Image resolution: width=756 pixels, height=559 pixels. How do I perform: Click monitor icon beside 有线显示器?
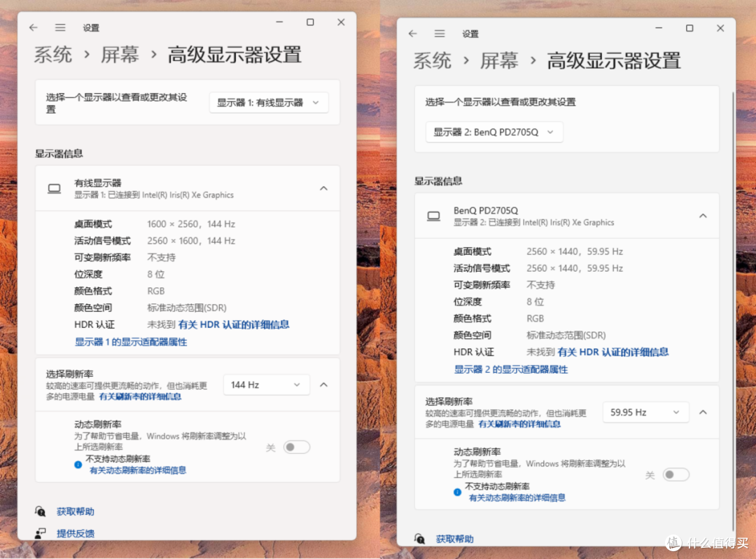(54, 188)
